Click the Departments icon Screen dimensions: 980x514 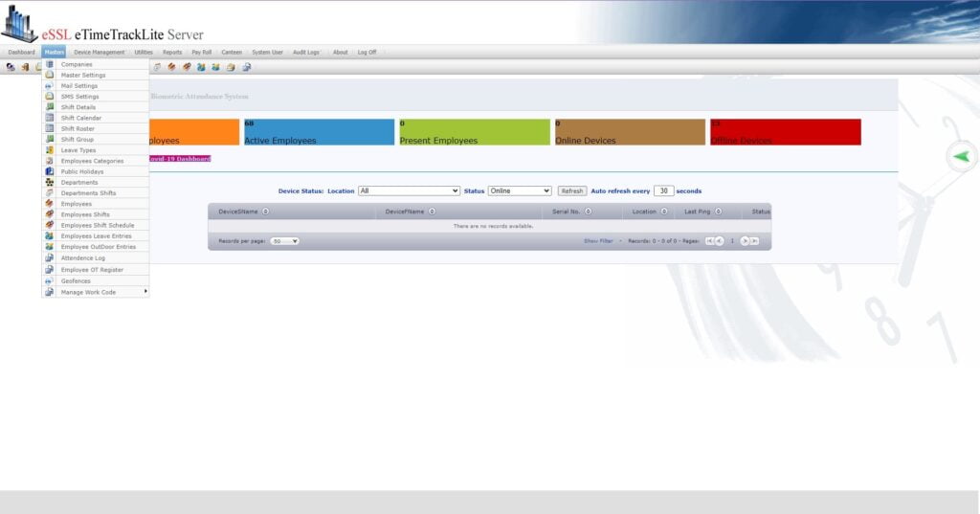(x=50, y=182)
